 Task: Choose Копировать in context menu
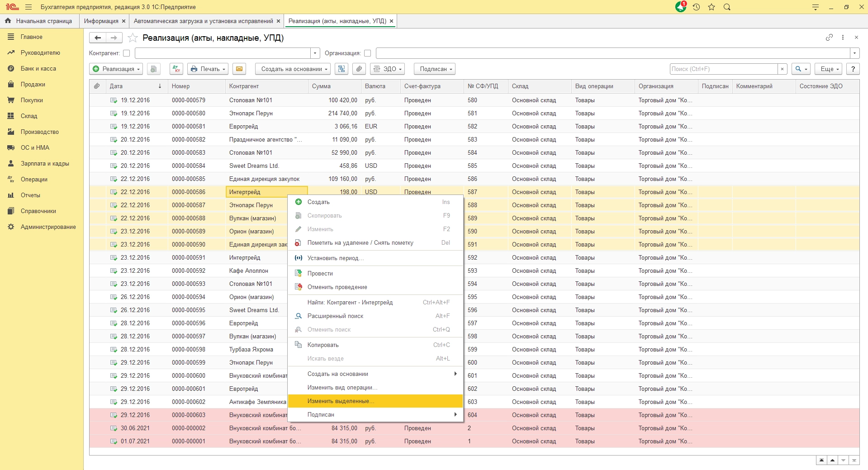coord(375,345)
